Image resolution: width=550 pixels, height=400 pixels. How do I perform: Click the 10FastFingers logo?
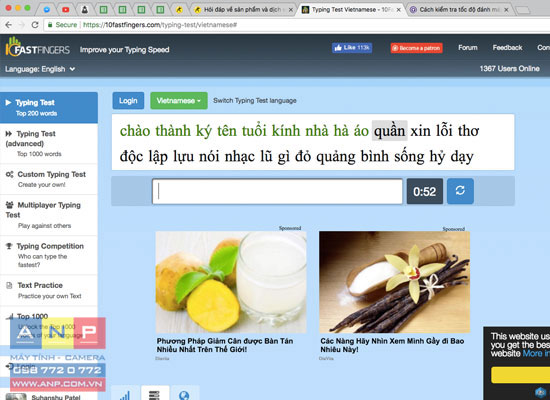coord(38,47)
